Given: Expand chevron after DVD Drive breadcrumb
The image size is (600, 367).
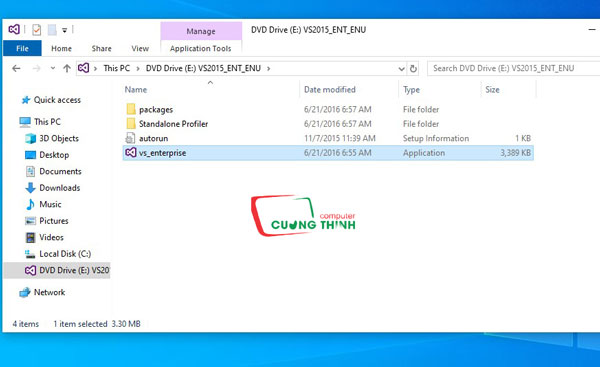Looking at the screenshot, I should click(x=269, y=69).
